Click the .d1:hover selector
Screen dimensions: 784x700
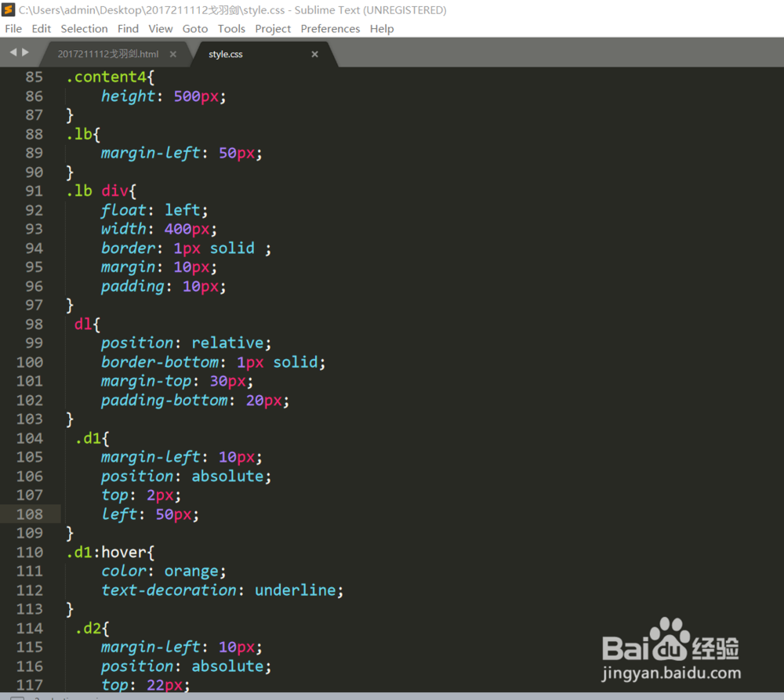[107, 552]
